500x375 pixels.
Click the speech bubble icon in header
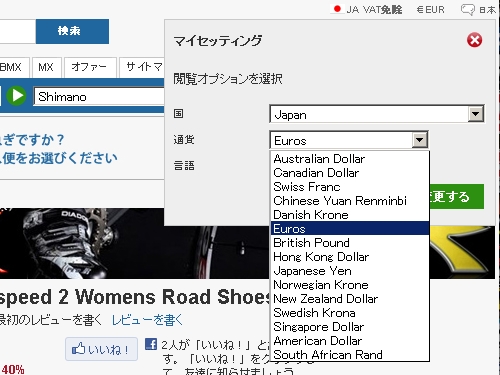tap(468, 10)
